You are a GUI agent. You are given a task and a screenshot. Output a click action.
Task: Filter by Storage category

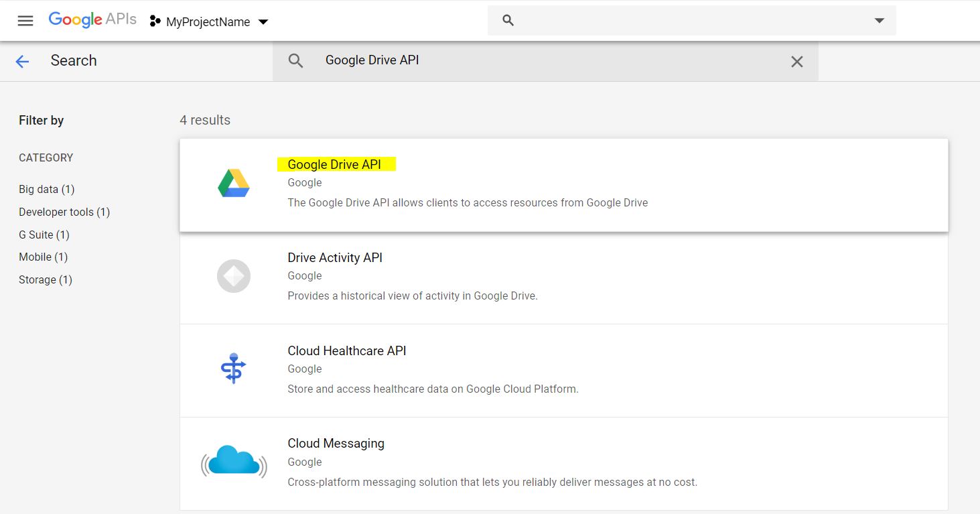click(x=46, y=279)
